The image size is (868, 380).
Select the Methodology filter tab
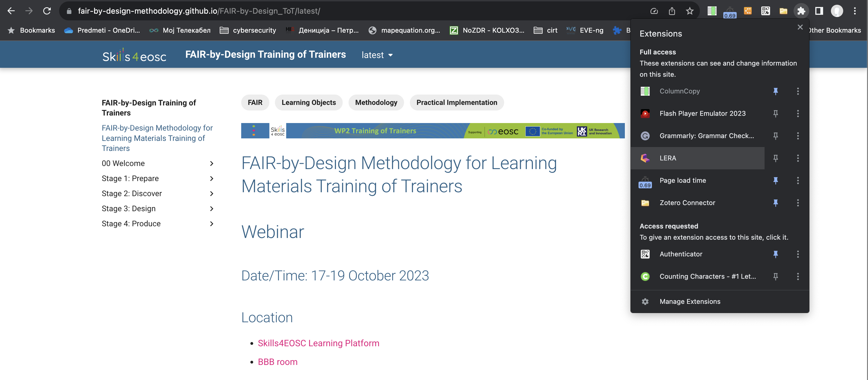[x=376, y=102]
